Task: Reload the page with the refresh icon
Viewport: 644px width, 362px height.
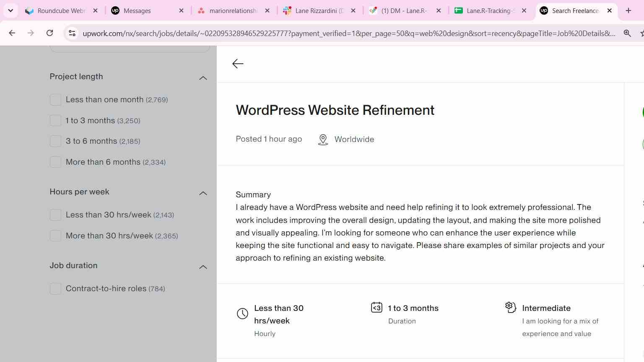Action: point(49,33)
